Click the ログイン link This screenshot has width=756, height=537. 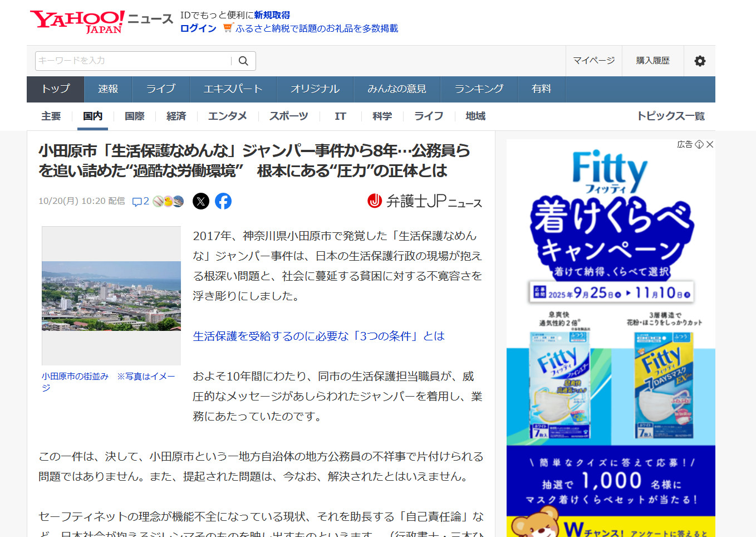click(198, 28)
